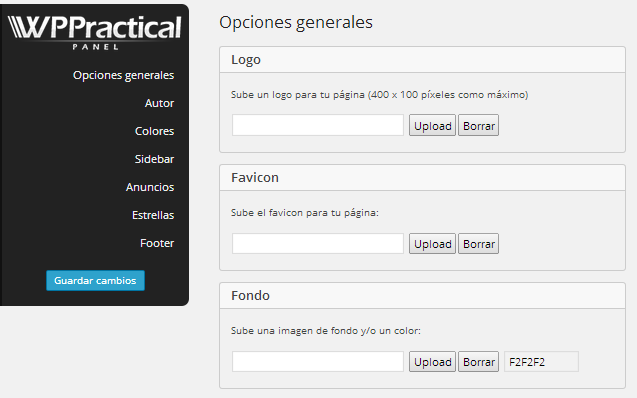Open the Colores settings
The height and width of the screenshot is (398, 637).
(154, 131)
